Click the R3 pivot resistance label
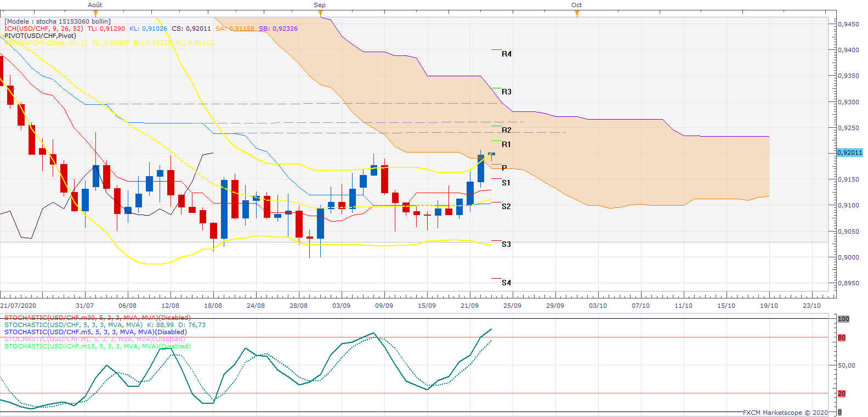The image size is (868, 417). click(506, 92)
